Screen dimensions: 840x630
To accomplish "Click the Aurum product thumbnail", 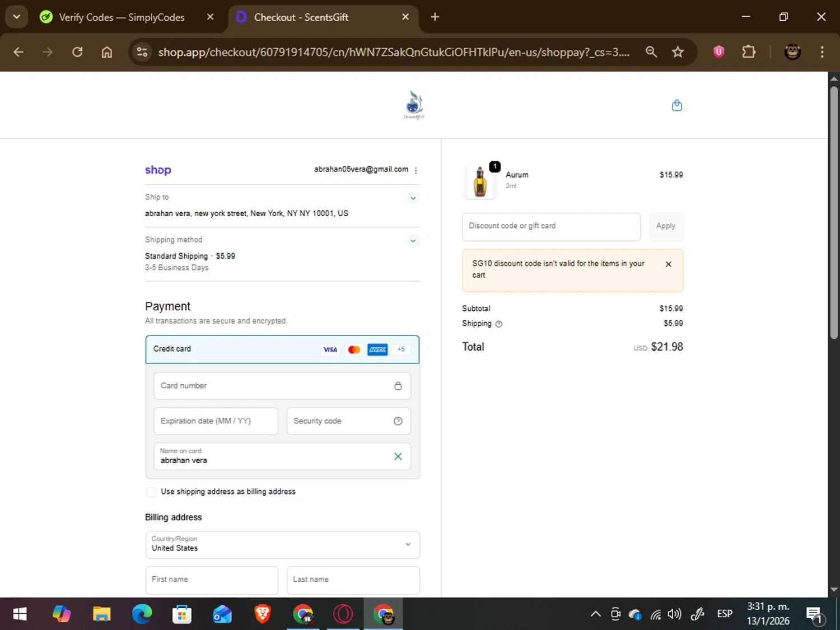I will (480, 181).
